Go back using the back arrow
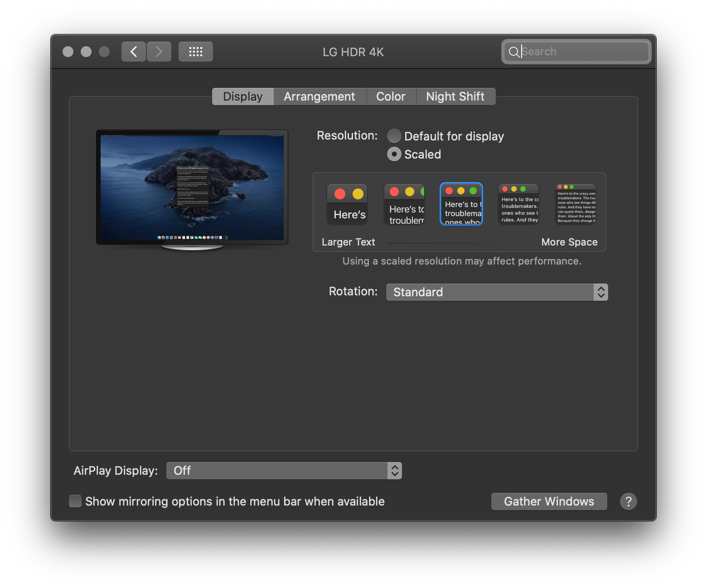 [133, 51]
